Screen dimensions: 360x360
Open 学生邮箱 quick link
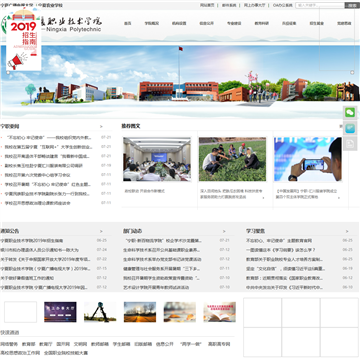pos(121,344)
